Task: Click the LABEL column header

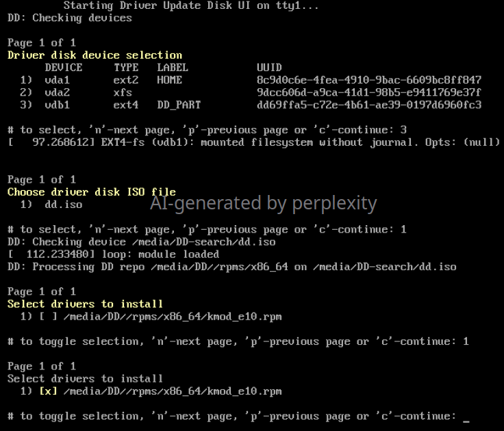Action: point(173,68)
